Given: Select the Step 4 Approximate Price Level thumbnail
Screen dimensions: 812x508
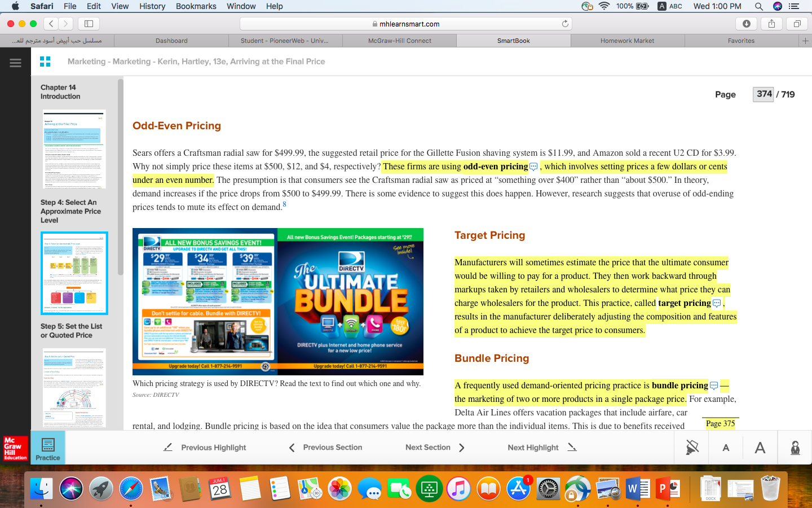Looking at the screenshot, I should tap(74, 273).
